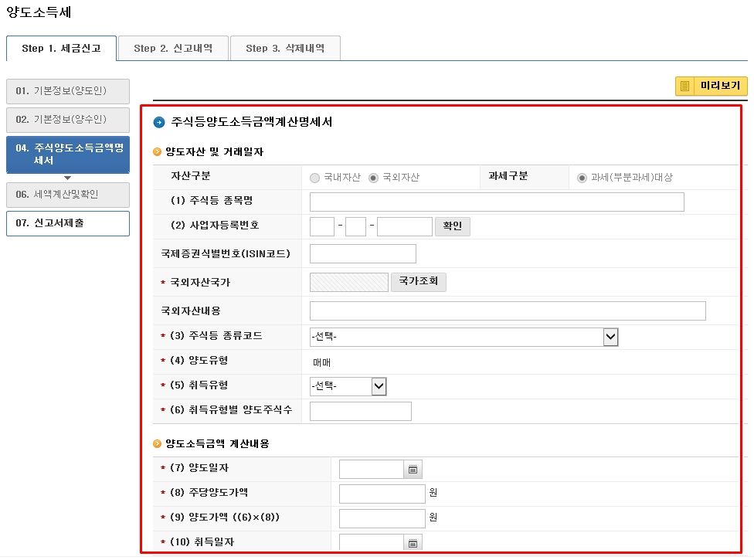Click the orange bullet beside 양도소득금액 계산내용
Screen dimensions: 754x560
(x=157, y=443)
